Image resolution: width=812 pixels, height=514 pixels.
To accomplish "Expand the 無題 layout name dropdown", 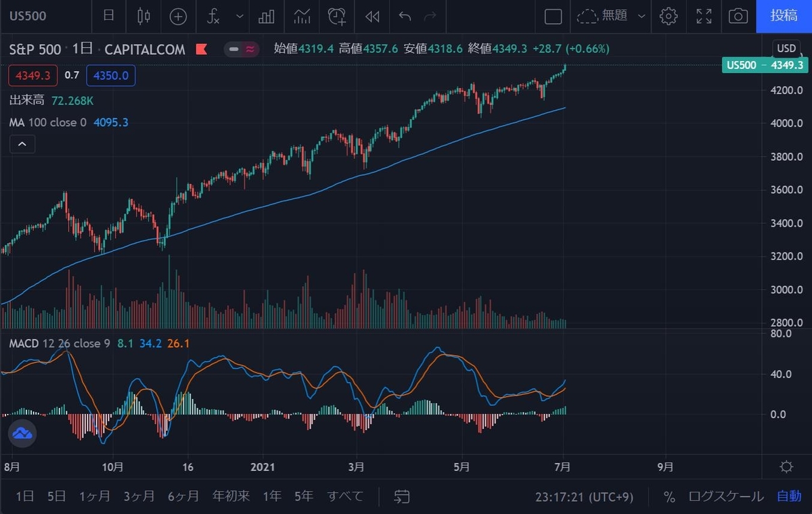I will tap(641, 16).
